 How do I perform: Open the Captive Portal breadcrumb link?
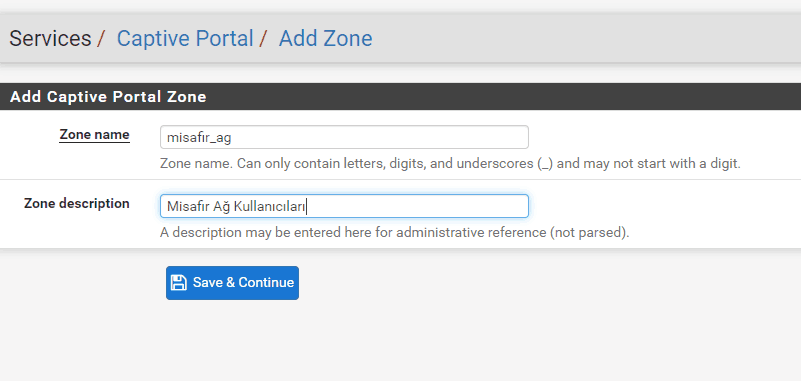185,38
